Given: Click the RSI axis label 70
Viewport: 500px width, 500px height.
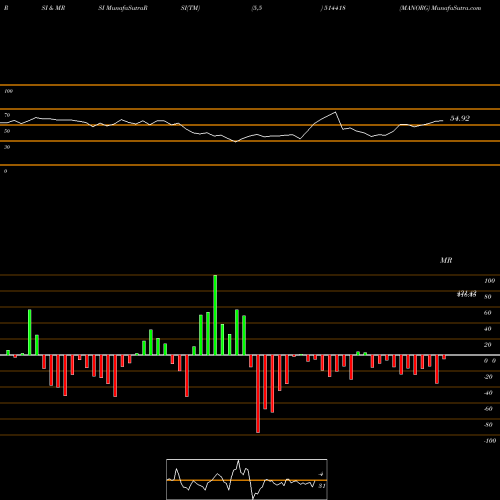Looking at the screenshot, I should pos(7,115).
